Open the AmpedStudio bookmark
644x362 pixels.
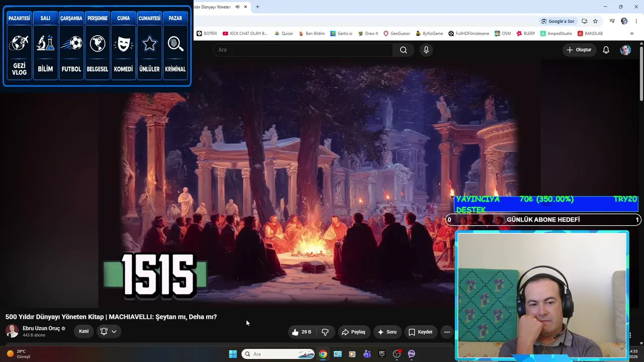pos(556,34)
